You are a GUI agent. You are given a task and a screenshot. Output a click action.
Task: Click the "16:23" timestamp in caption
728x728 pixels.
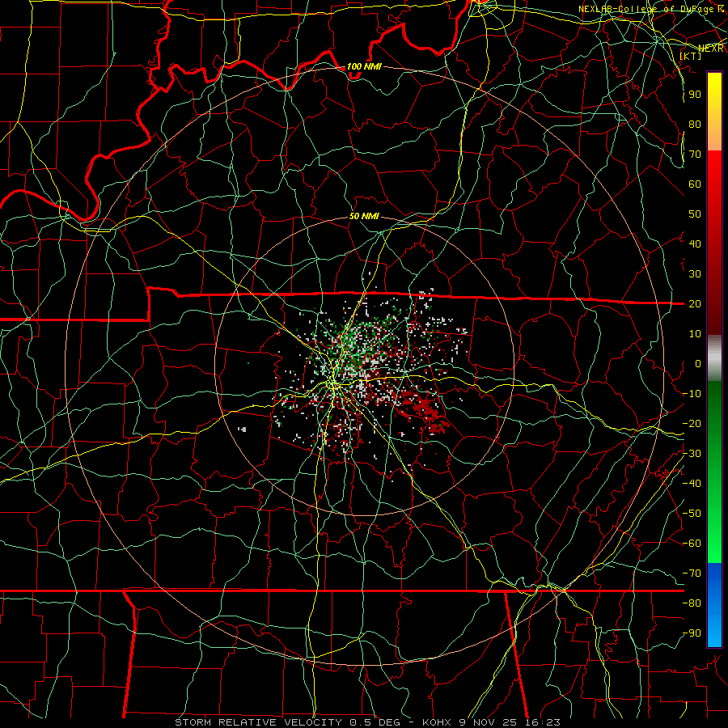pyautogui.click(x=544, y=722)
